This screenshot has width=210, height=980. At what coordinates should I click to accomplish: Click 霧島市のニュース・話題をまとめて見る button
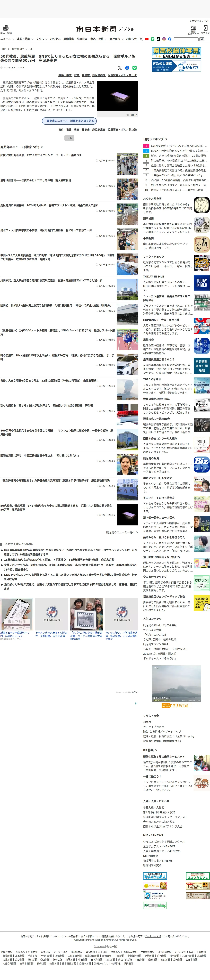coord(69,121)
